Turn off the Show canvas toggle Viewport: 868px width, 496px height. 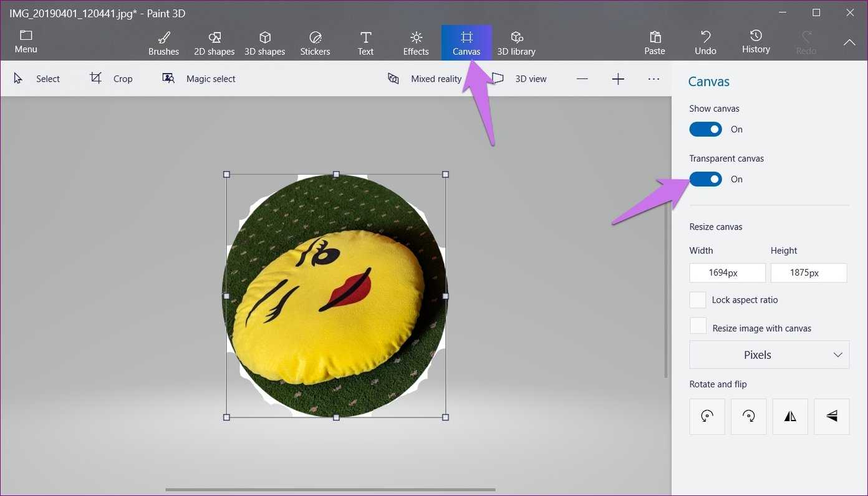click(705, 129)
